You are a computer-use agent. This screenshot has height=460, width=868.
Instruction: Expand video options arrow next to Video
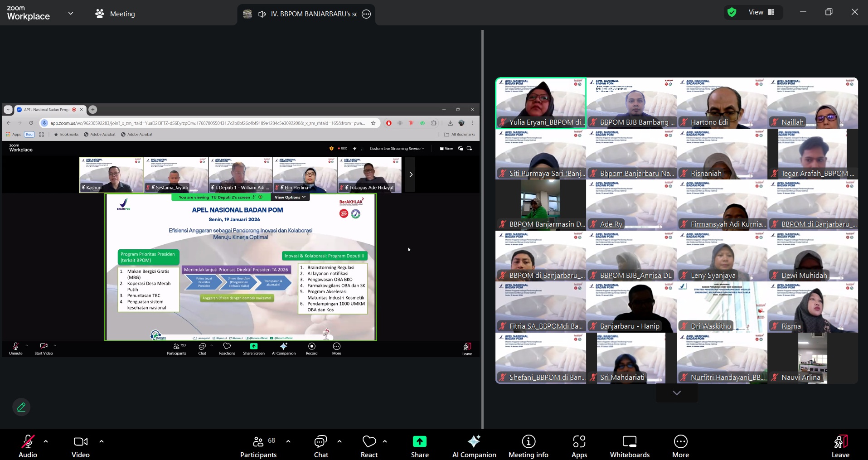click(x=102, y=441)
